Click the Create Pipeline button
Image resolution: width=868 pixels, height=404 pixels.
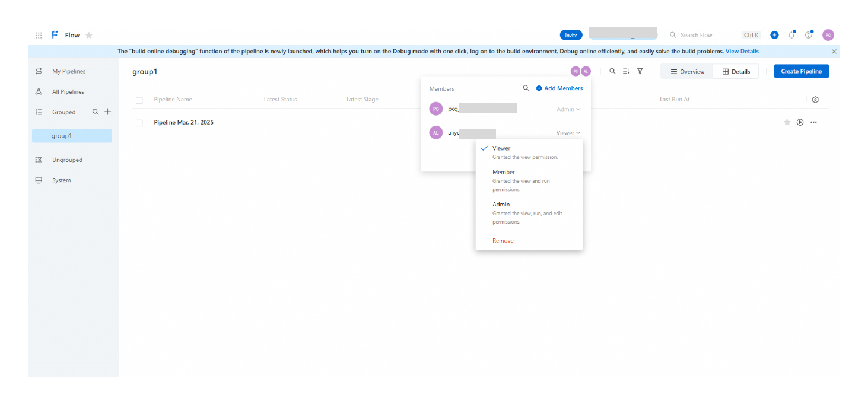pyautogui.click(x=801, y=71)
